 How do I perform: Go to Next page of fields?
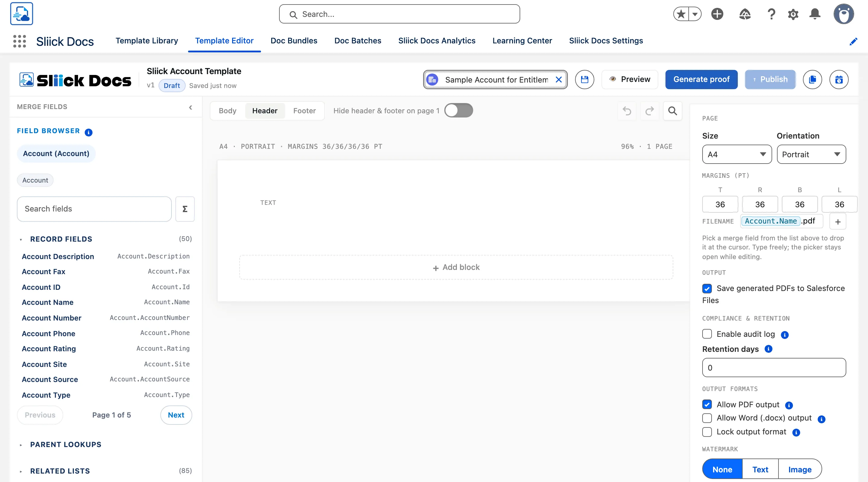click(x=176, y=415)
